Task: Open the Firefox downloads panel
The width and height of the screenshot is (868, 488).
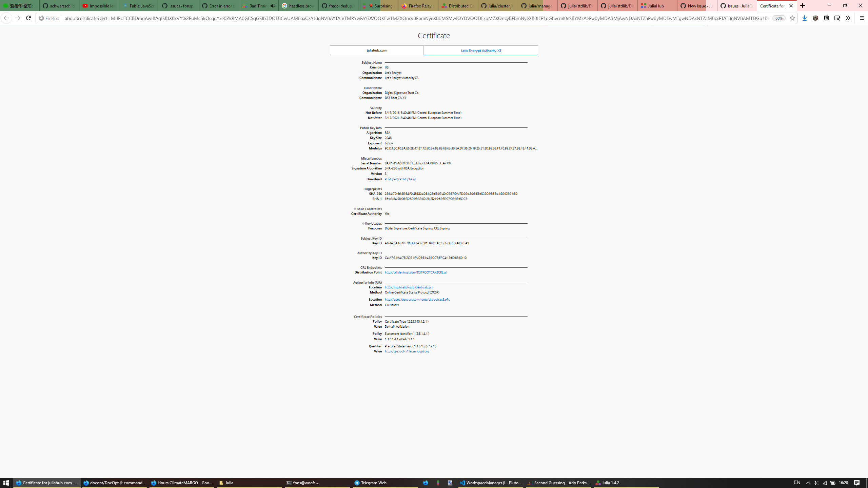Action: (804, 18)
